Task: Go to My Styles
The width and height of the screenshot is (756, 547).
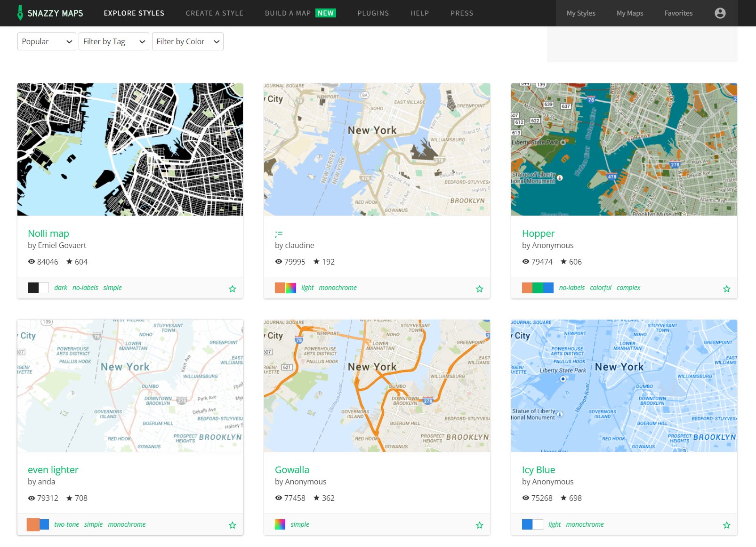Action: [x=581, y=13]
